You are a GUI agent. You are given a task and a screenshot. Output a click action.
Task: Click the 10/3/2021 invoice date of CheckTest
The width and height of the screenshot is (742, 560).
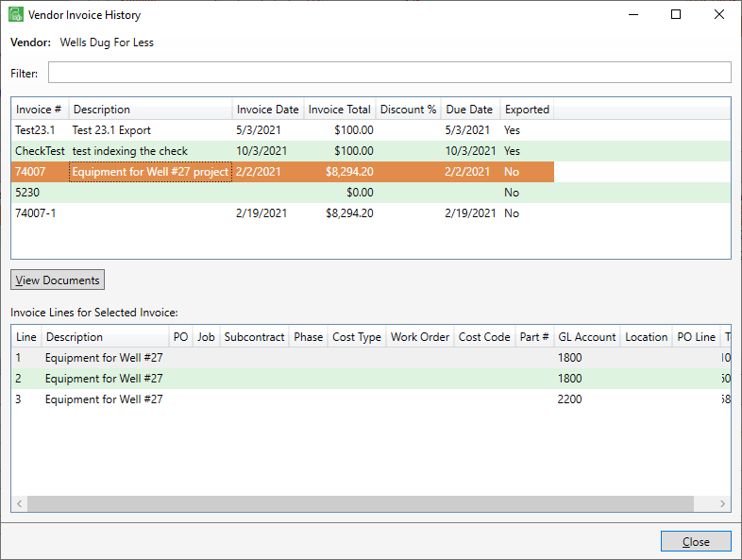coord(261,151)
